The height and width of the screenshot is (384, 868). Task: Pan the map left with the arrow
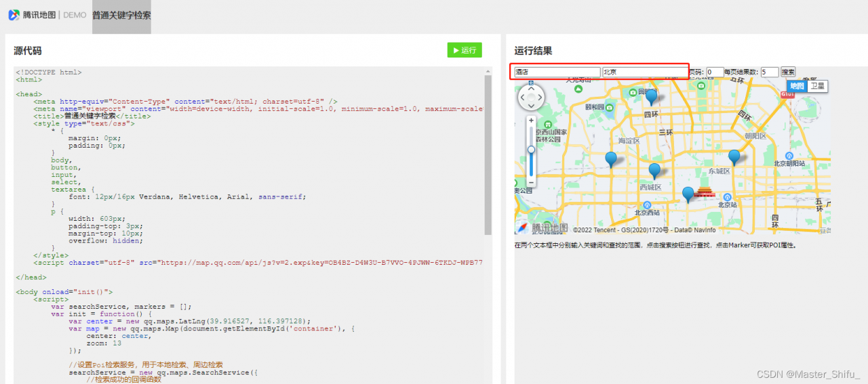click(x=522, y=98)
